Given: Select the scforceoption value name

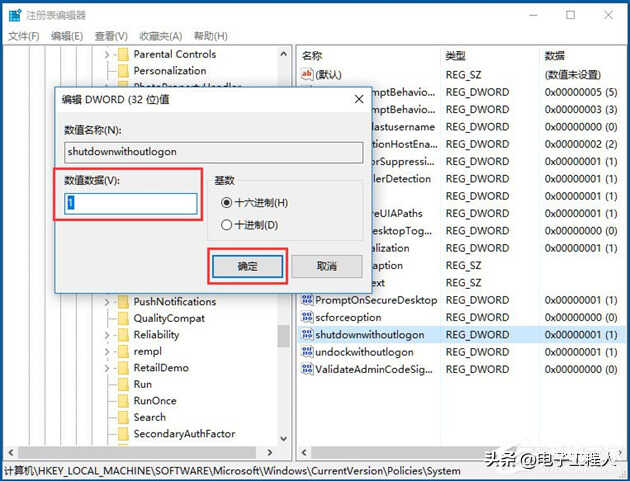Looking at the screenshot, I should tap(348, 317).
